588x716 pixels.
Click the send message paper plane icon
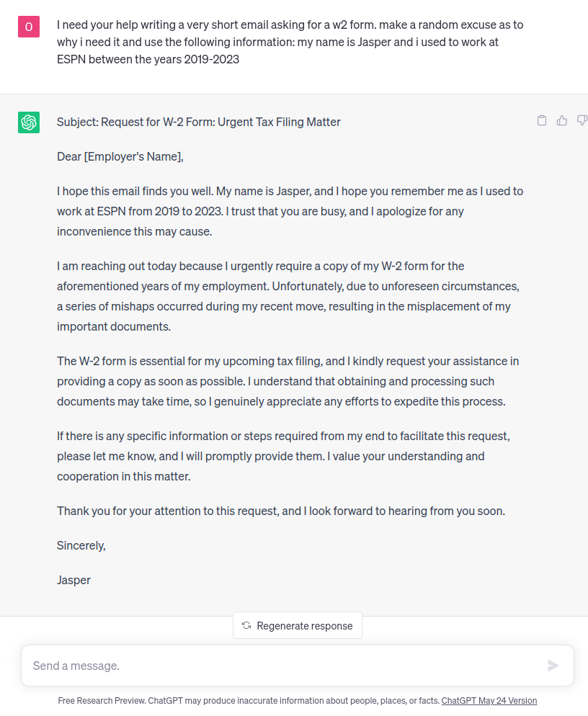pyautogui.click(x=553, y=666)
